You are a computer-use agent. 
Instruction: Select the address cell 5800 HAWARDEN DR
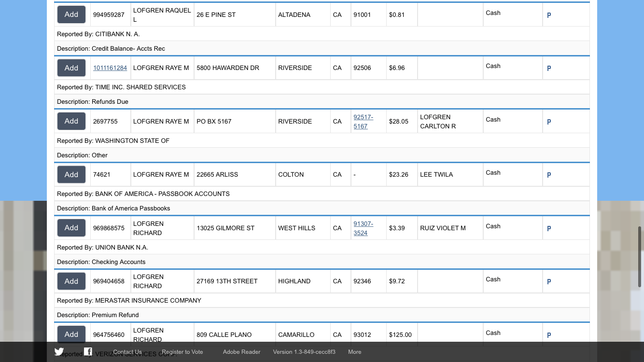click(235, 68)
